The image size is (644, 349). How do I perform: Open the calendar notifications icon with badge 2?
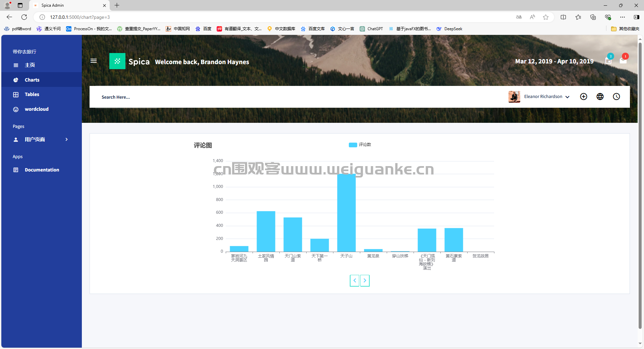click(x=608, y=60)
